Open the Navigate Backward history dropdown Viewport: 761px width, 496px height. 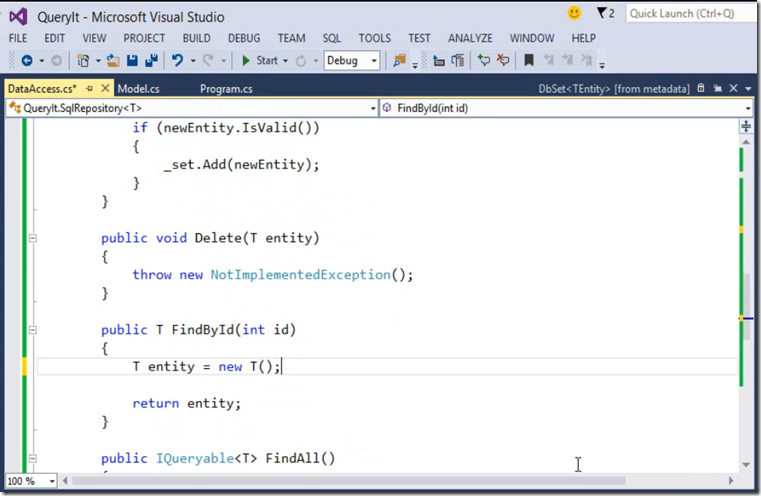(x=42, y=61)
